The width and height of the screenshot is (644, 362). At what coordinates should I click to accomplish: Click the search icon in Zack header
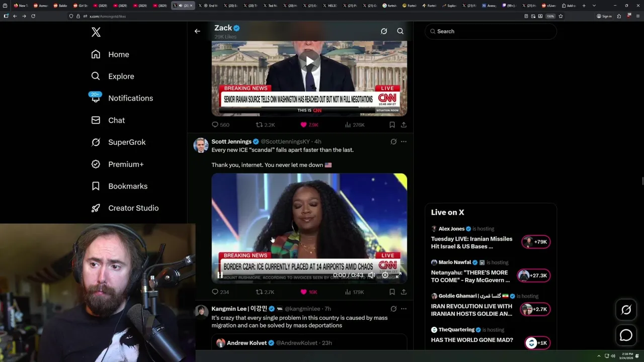[x=400, y=31]
